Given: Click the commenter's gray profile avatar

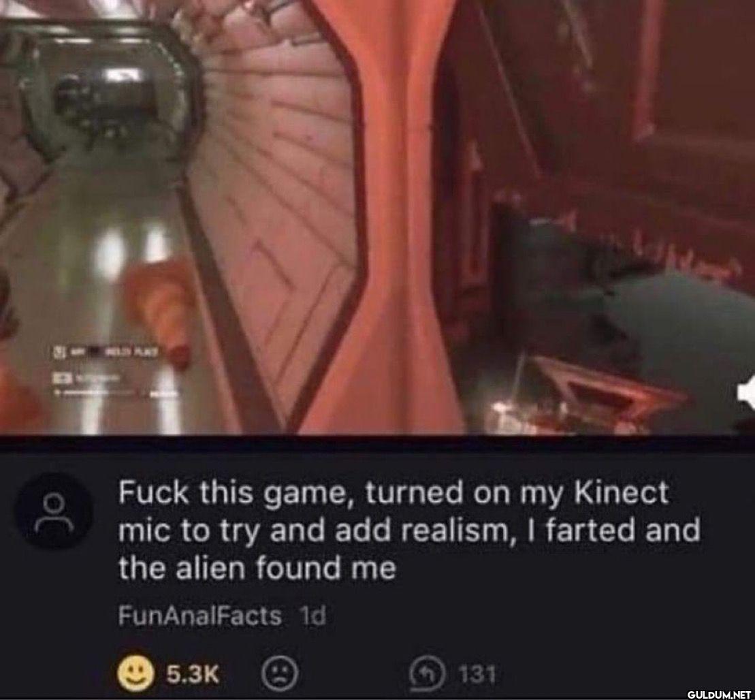Looking at the screenshot, I should point(54,511).
